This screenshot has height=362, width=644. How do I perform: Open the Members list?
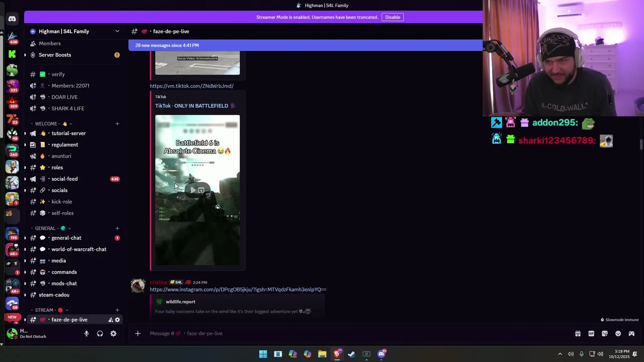(74, 44)
